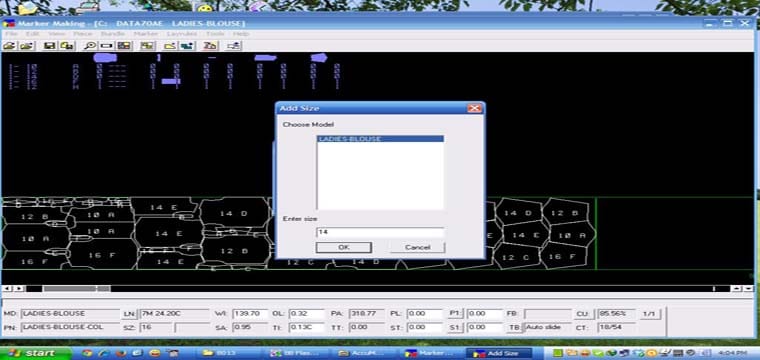Image resolution: width=760 pixels, height=360 pixels.
Task: Click the OL field showing 0.32
Action: click(x=306, y=313)
